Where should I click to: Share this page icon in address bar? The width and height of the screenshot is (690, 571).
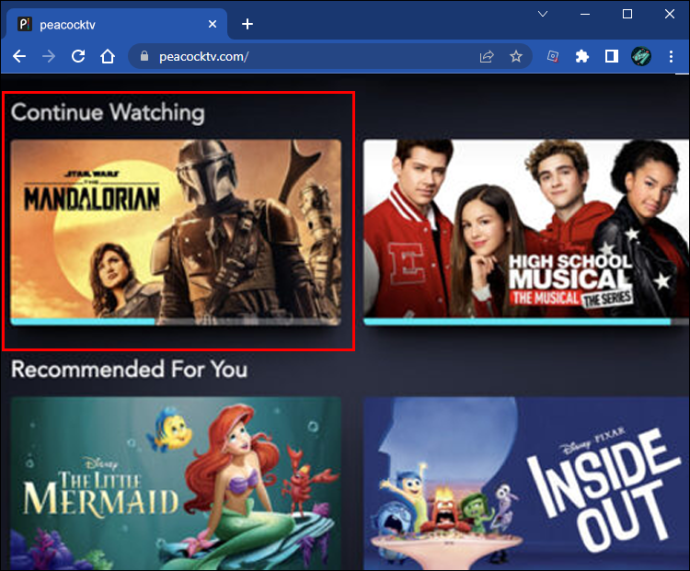(x=487, y=56)
